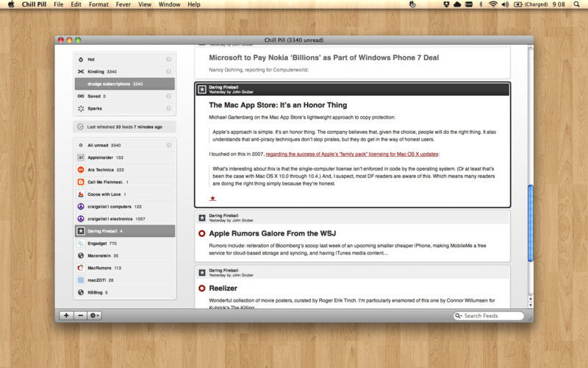Open the Help menu
The width and height of the screenshot is (588, 368).
(194, 4)
